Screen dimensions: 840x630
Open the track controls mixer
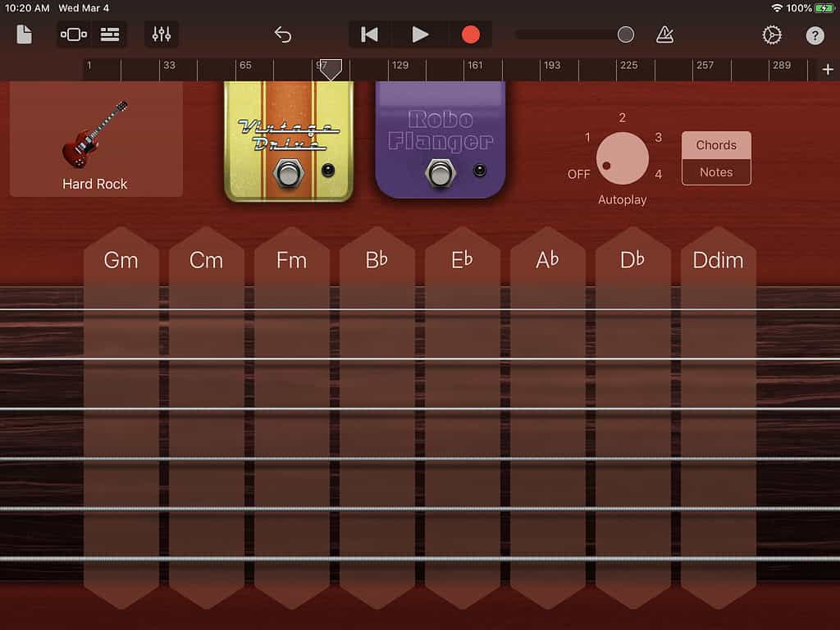[162, 34]
